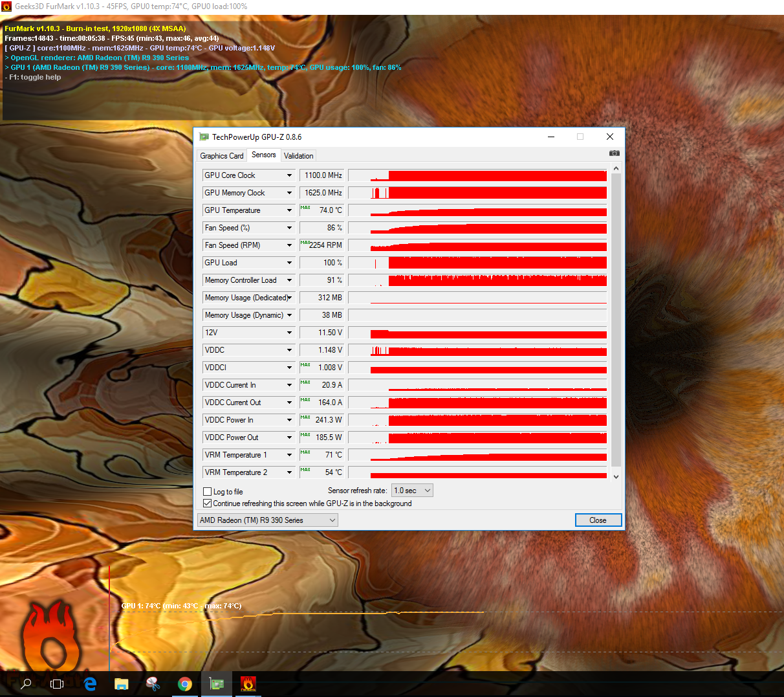Click scrollbar up arrow in sensor list
Viewport: 784px width, 697px height.
coord(616,169)
